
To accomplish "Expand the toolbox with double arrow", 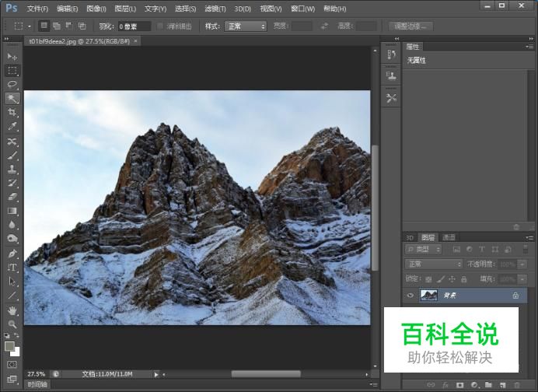I will coord(6,39).
